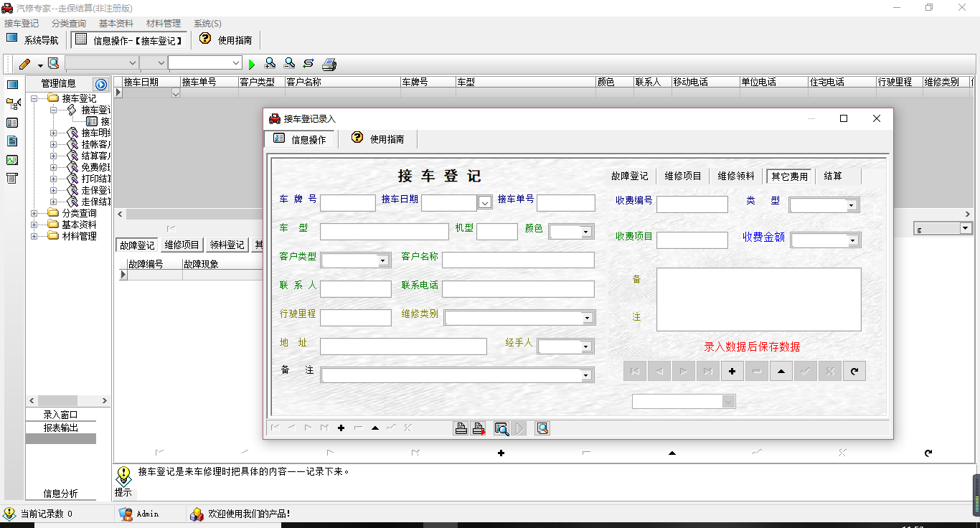Open 使用指南 tab inside the dialog
Viewport: 980px width, 528px height.
tap(378, 139)
